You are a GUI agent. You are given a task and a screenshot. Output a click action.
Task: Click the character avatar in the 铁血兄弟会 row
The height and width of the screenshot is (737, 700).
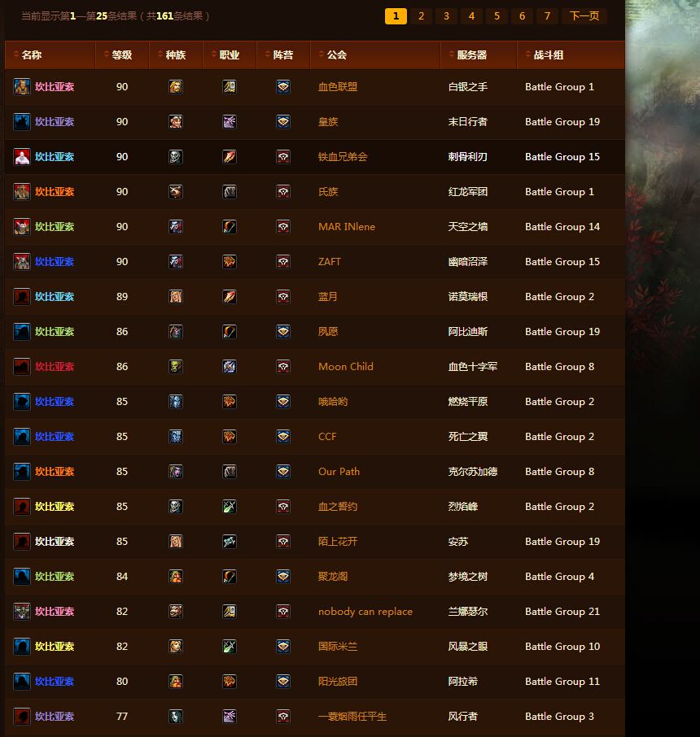coord(22,156)
